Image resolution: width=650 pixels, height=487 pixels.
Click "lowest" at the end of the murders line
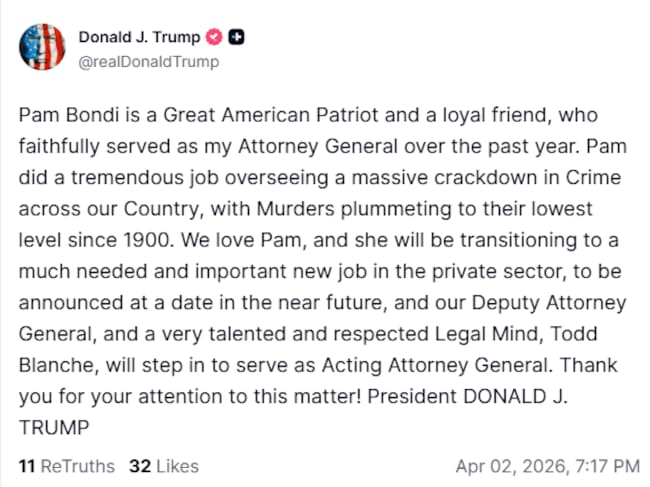point(565,208)
